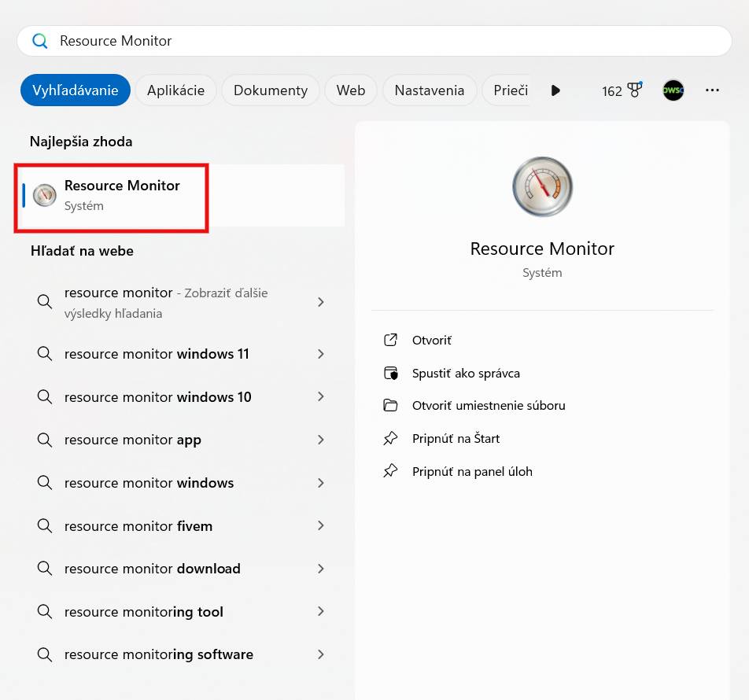This screenshot has height=700, width=749.
Task: Select suggestion resource monitoring tool
Action: [x=182, y=612]
